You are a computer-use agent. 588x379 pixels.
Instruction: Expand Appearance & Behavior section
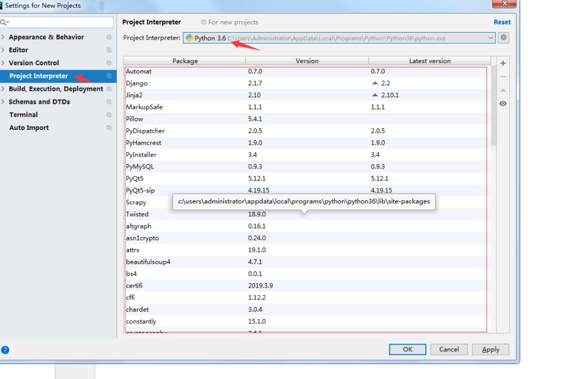3,37
